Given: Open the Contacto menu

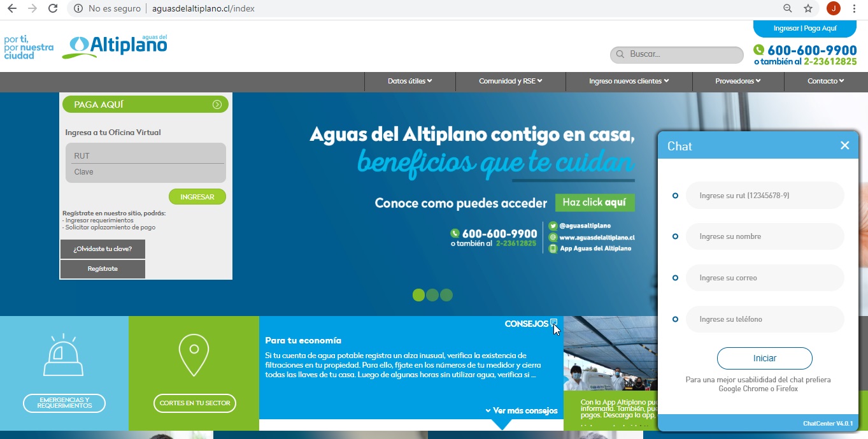Looking at the screenshot, I should (825, 81).
